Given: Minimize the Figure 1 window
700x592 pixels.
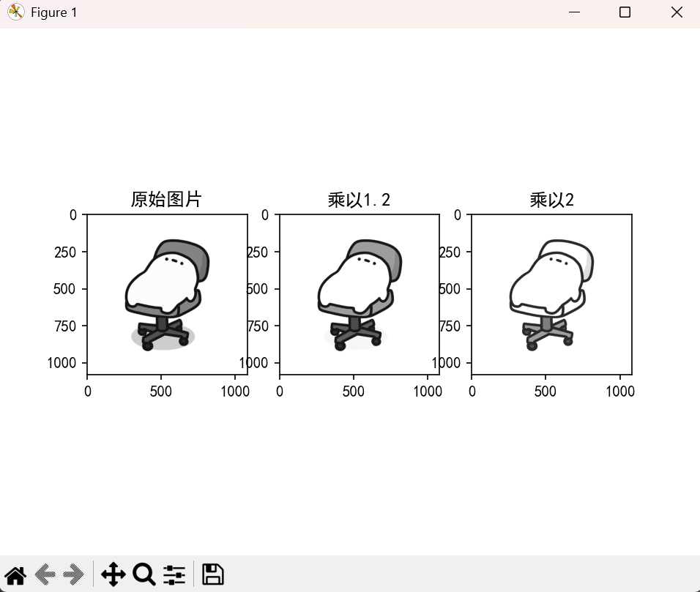Looking at the screenshot, I should [x=575, y=12].
